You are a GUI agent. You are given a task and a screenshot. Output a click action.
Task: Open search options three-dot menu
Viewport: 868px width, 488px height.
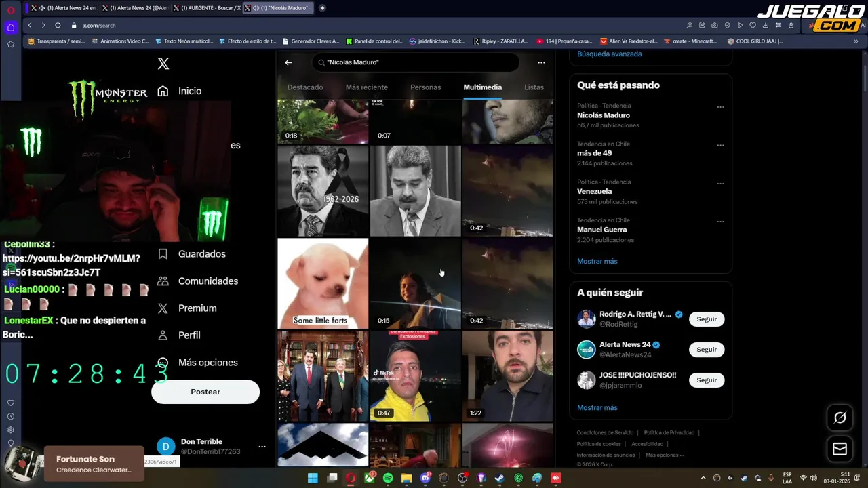541,62
